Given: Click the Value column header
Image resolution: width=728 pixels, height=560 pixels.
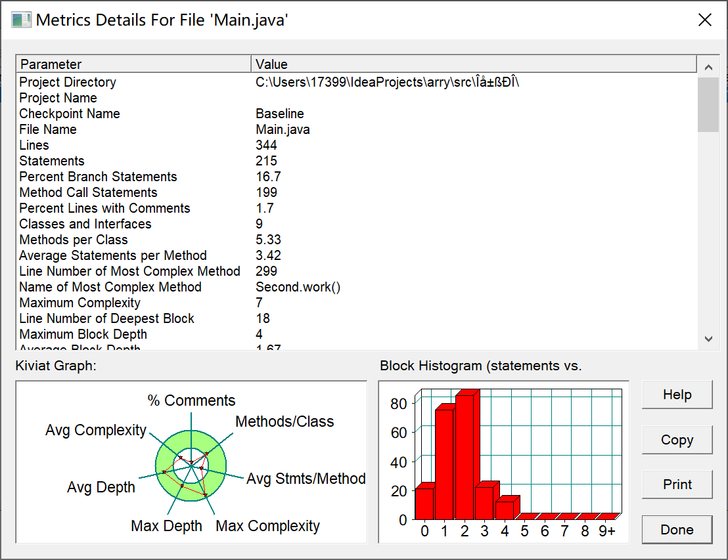Looking at the screenshot, I should click(x=474, y=64).
